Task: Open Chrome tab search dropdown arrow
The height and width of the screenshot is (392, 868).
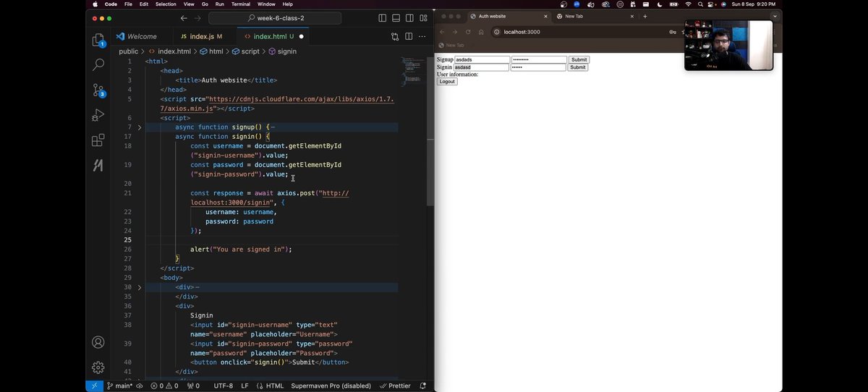Action: [x=775, y=16]
